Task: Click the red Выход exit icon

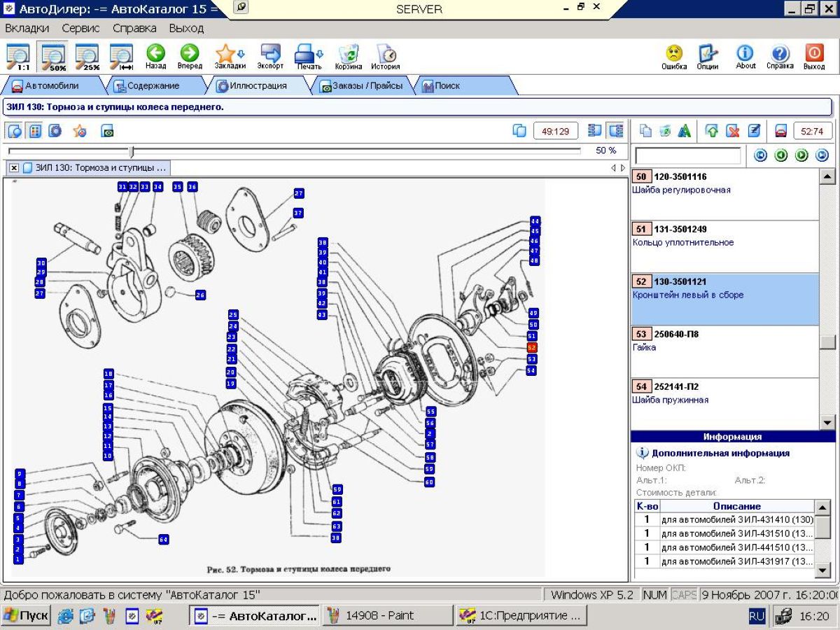Action: point(814,57)
